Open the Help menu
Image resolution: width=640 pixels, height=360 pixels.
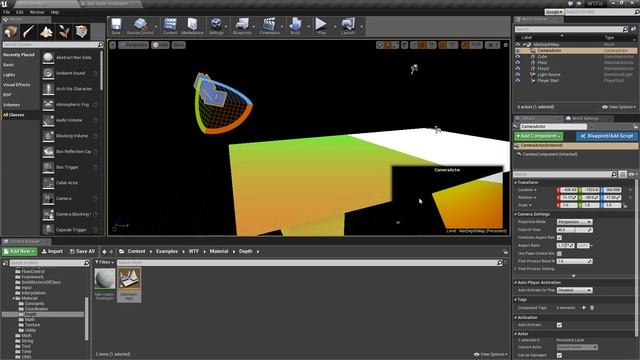tap(55, 12)
